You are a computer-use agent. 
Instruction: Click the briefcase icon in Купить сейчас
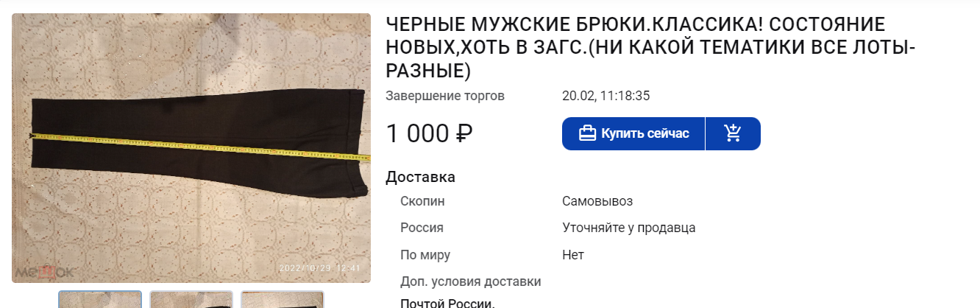[587, 133]
